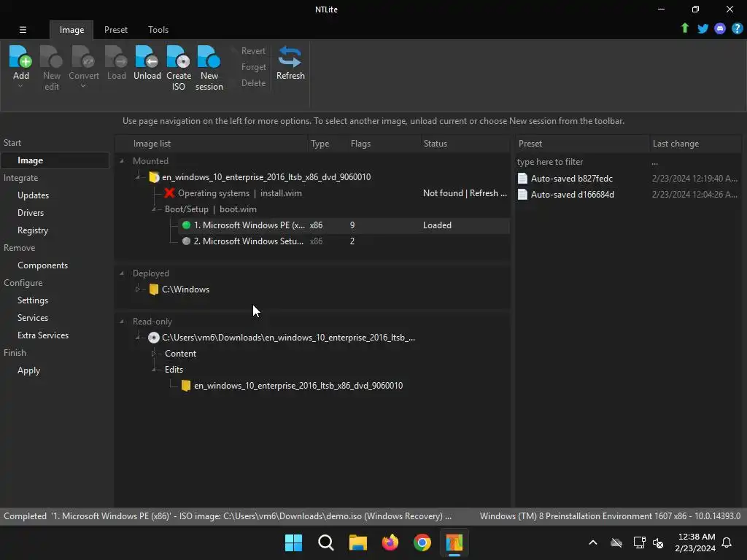
Task: Click the gray dot for Windows Setup
Action: click(186, 241)
